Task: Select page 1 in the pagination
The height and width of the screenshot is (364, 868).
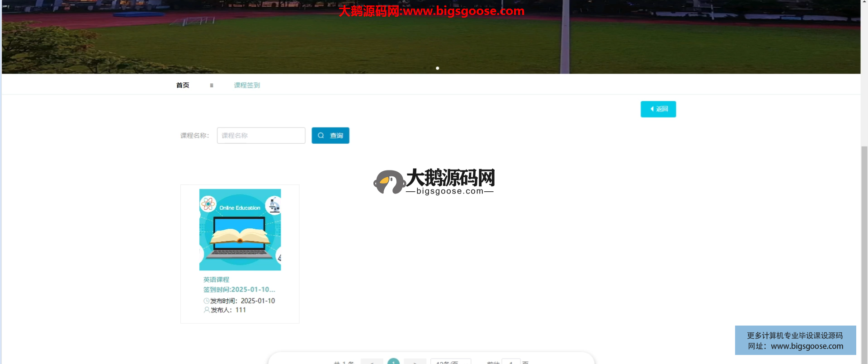Action: coord(393,362)
